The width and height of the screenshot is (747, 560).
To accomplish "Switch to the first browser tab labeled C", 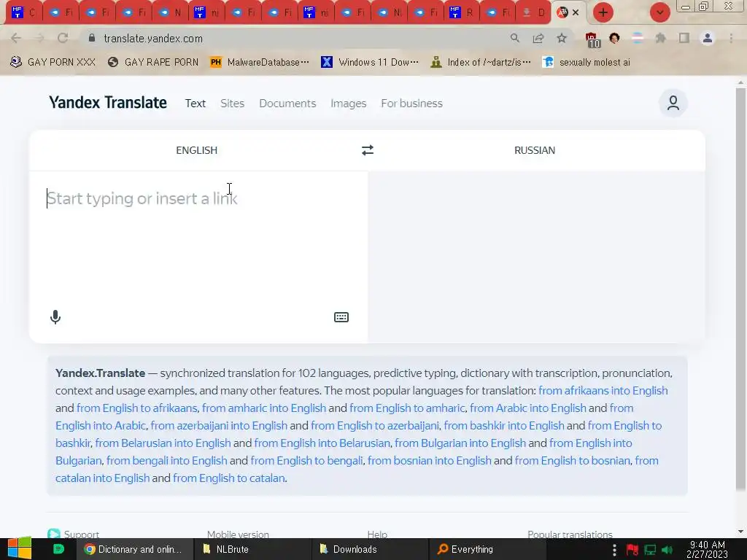I will pyautogui.click(x=24, y=12).
